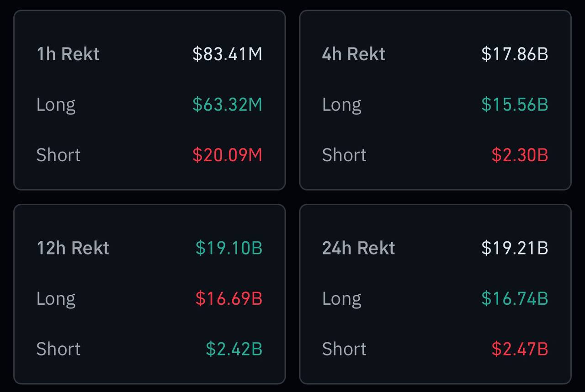Click the Short label in 12h Rekt card
Image resolution: width=585 pixels, height=392 pixels.
point(58,349)
